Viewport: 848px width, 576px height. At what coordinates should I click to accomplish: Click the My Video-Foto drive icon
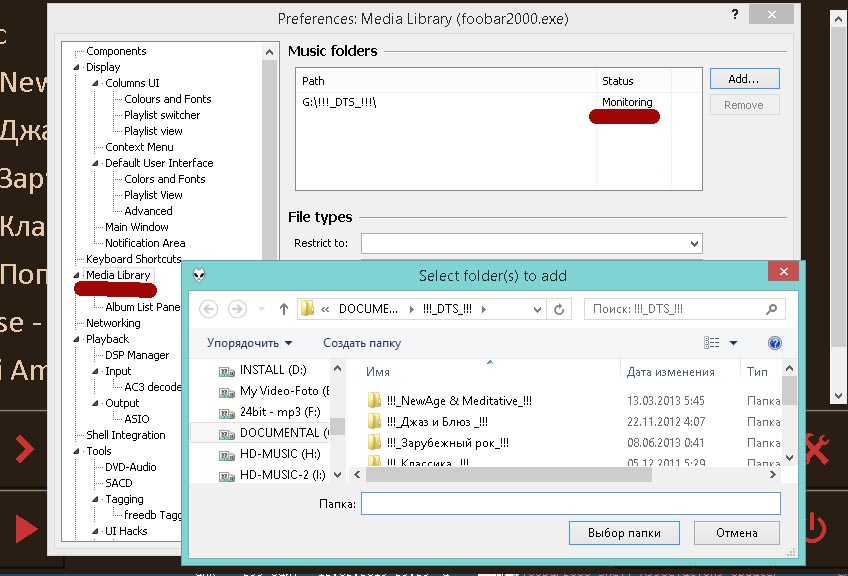[226, 392]
